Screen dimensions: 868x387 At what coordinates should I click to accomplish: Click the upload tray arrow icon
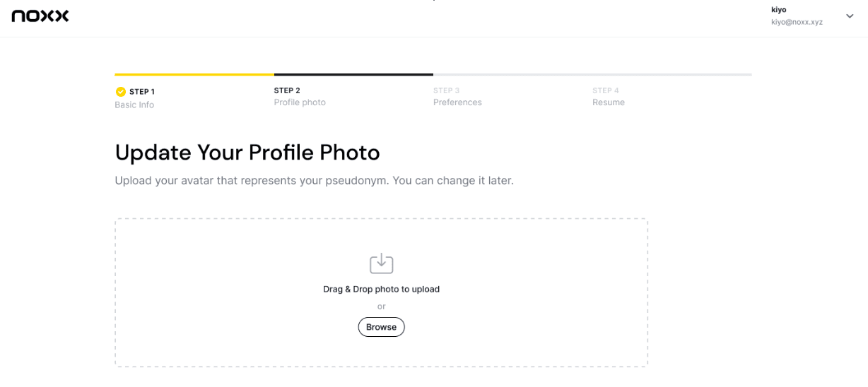(381, 263)
